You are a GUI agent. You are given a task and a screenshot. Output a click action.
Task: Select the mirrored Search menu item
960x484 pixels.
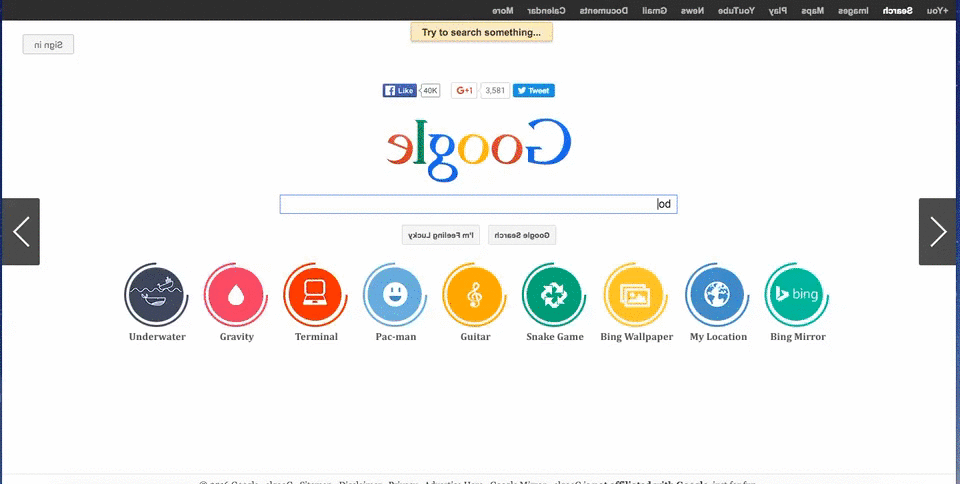pyautogui.click(x=897, y=10)
